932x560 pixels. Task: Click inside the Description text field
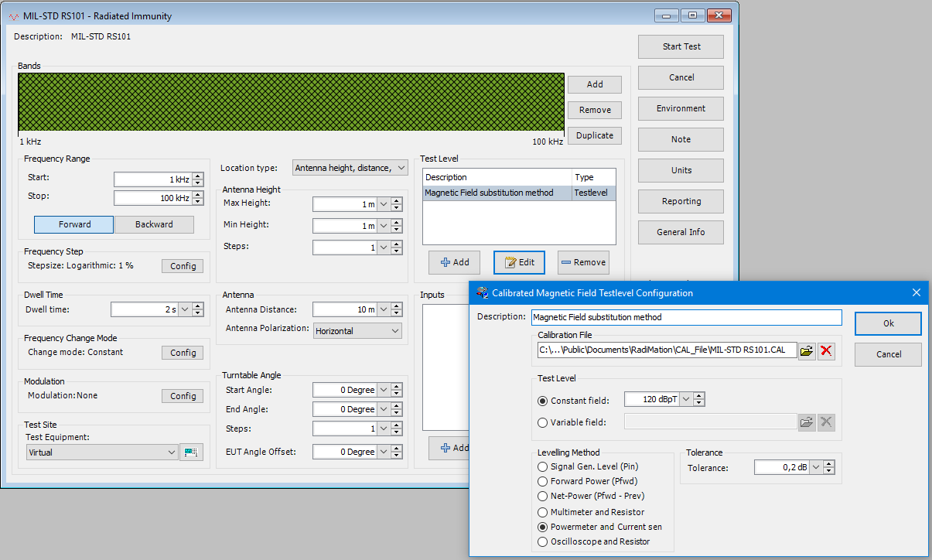coord(686,317)
